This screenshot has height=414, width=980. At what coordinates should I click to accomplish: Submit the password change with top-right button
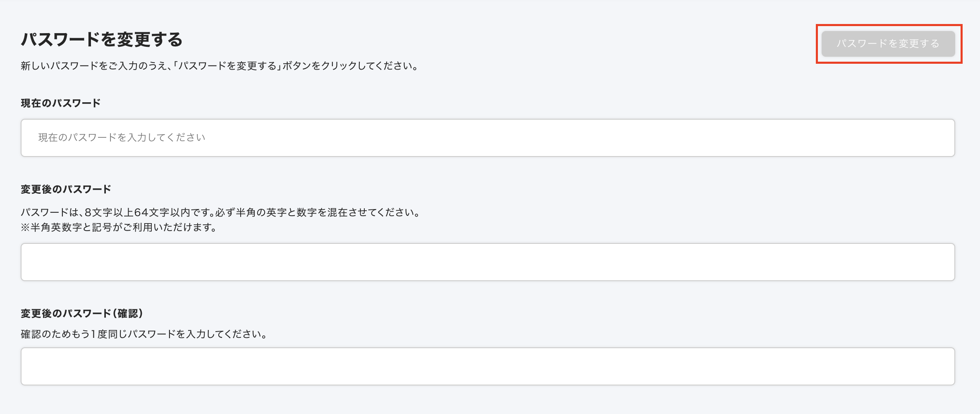(888, 43)
